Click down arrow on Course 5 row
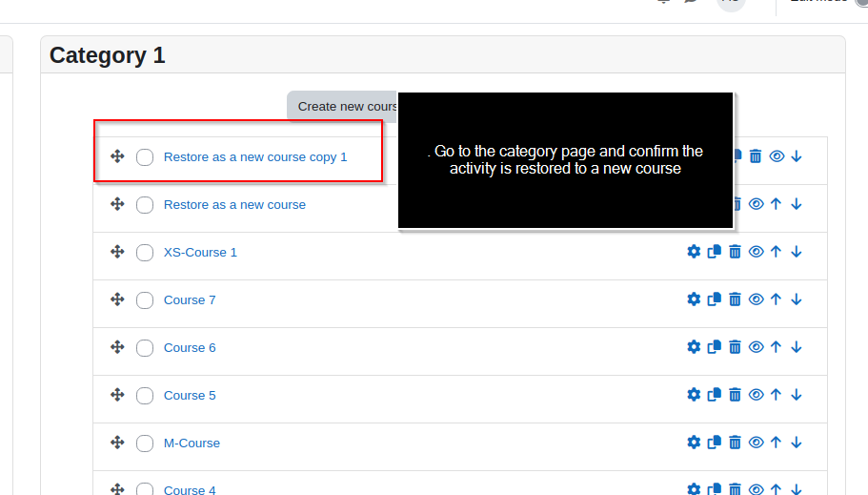Viewport: 868px width, 495px height. tap(797, 395)
